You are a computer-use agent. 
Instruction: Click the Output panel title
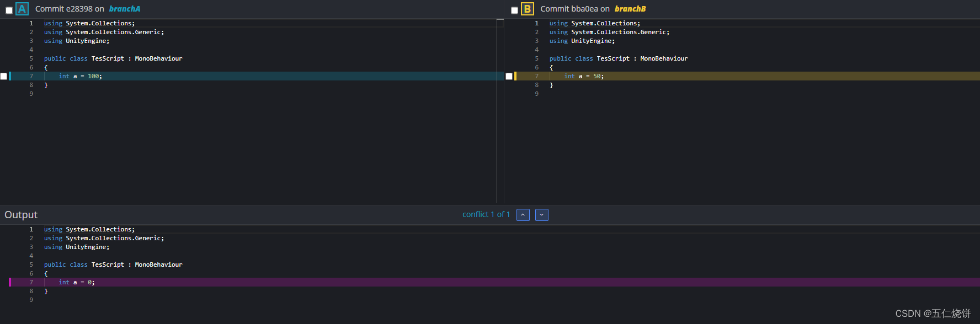click(x=21, y=215)
